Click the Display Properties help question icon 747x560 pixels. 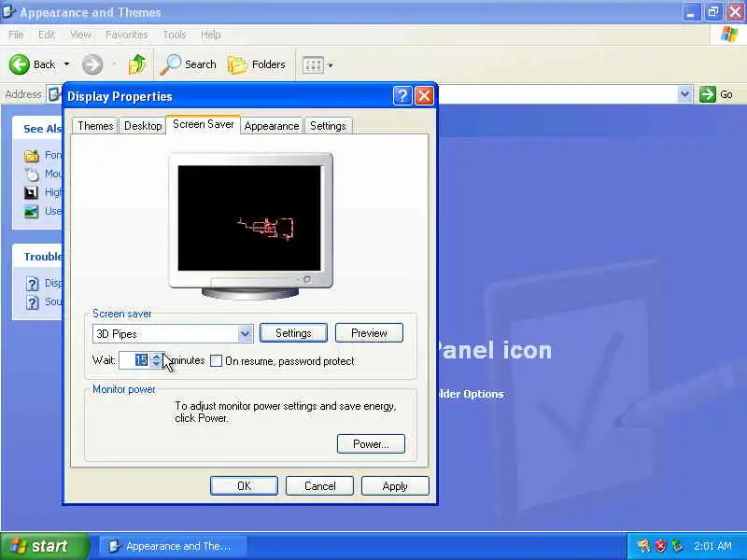tap(402, 96)
